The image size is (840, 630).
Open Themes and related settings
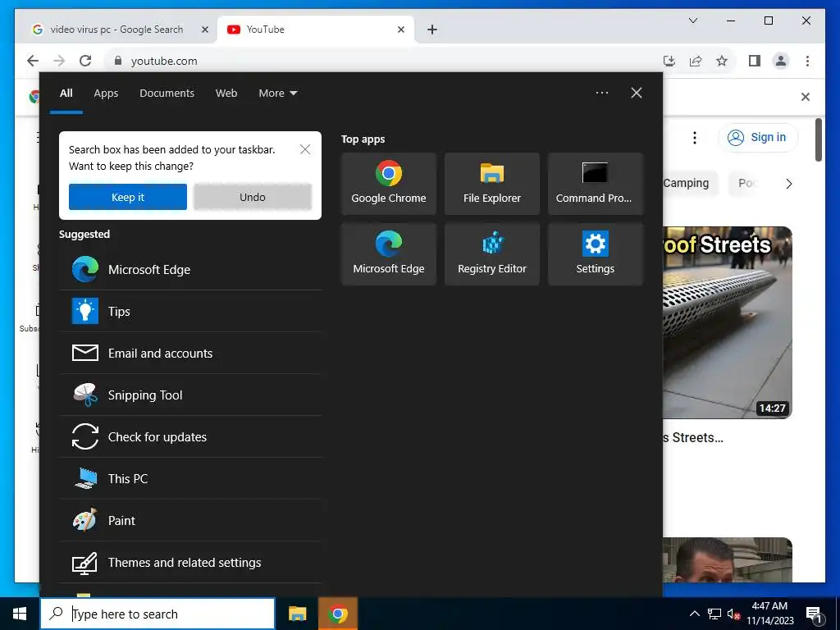click(190, 562)
